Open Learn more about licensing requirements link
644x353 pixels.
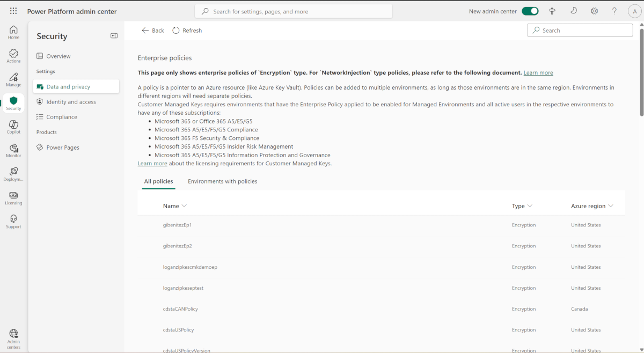(152, 164)
